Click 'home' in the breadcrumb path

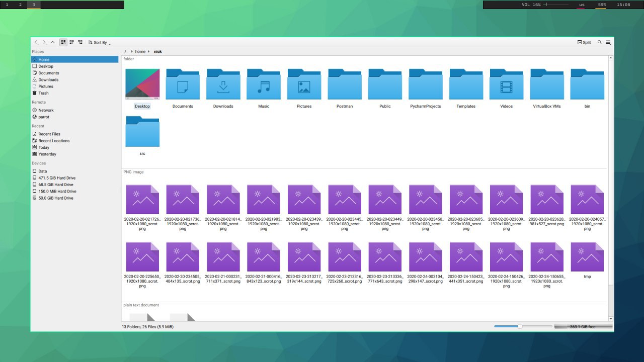(x=140, y=52)
